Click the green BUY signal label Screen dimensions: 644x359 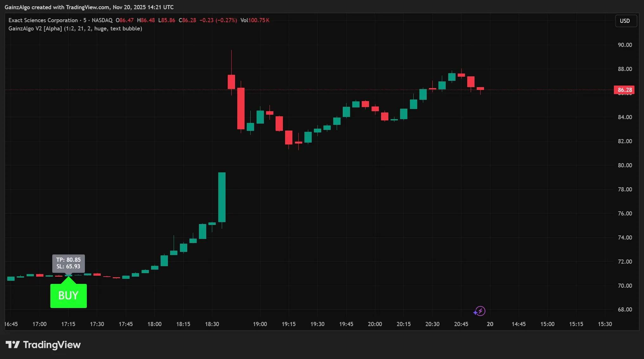pos(68,295)
